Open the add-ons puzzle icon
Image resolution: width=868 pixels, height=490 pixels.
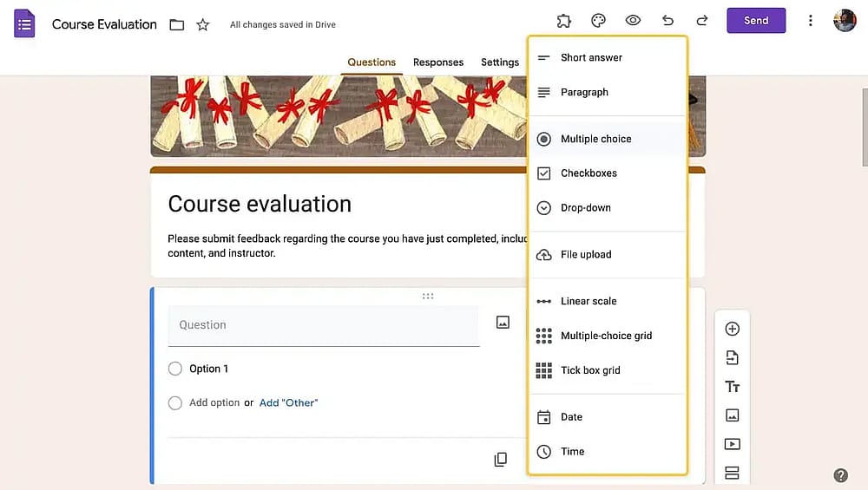pos(563,21)
